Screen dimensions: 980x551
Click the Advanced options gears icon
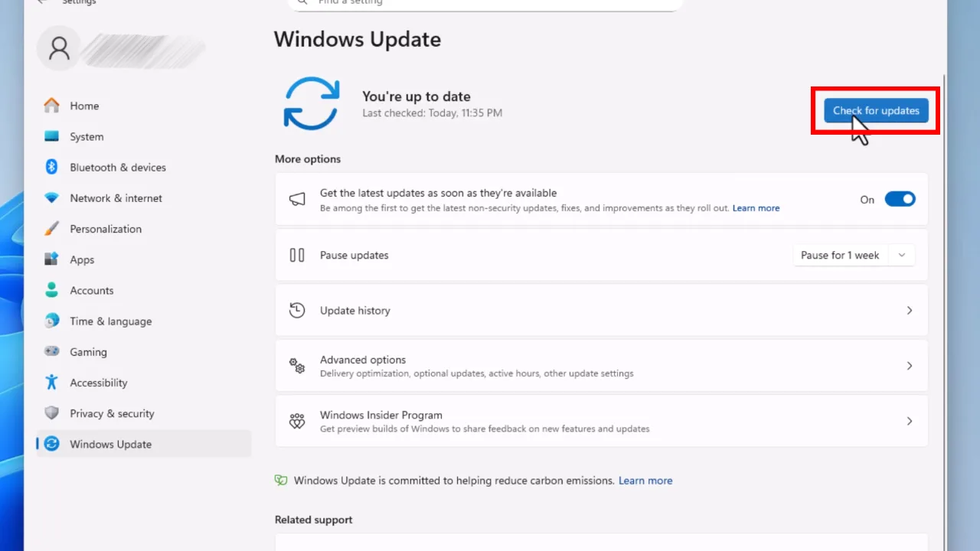pos(297,366)
